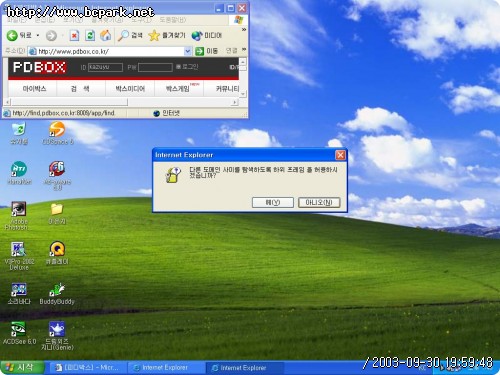Viewport: 500px width, 375px height.
Task: Select the 소리바다 desktop icon
Action: click(19, 294)
